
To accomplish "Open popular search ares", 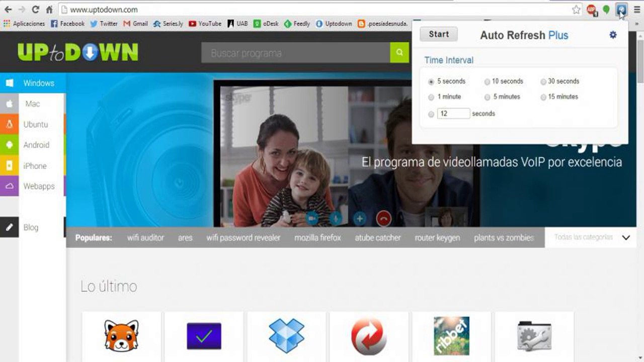I will coord(185,238).
